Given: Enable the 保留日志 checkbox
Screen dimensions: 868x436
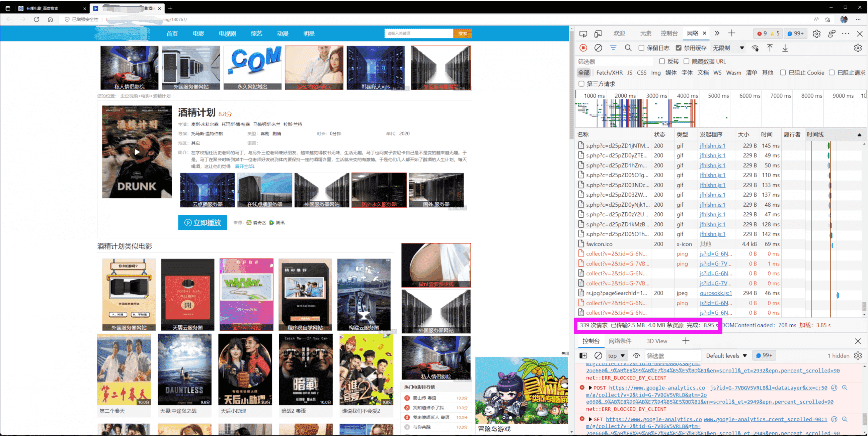Looking at the screenshot, I should pyautogui.click(x=642, y=48).
